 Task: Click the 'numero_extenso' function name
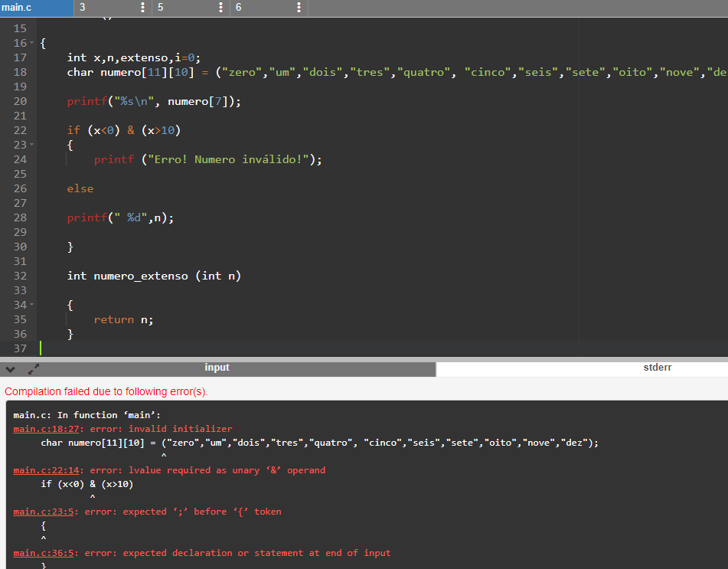point(141,276)
